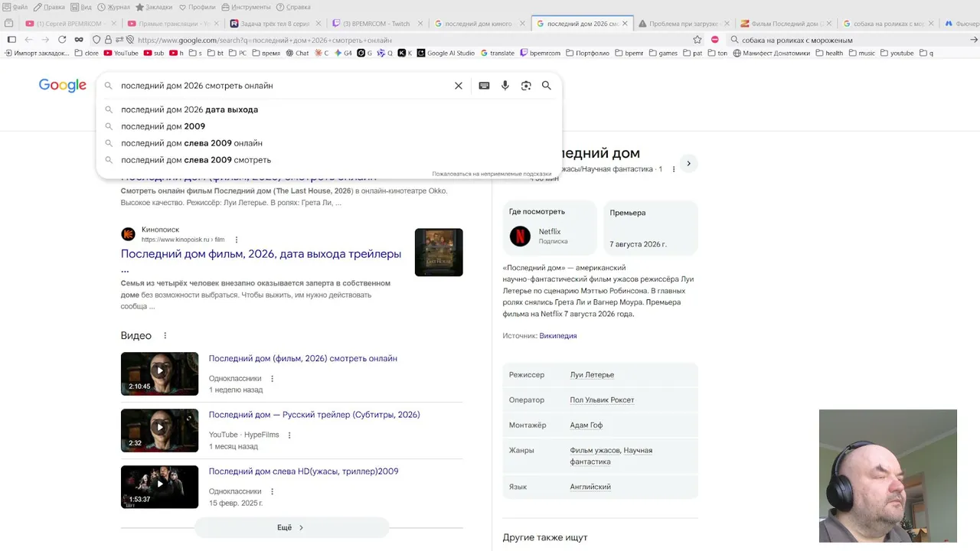The height and width of the screenshot is (551, 980).
Task: Open the translate bookmark
Action: (x=497, y=54)
